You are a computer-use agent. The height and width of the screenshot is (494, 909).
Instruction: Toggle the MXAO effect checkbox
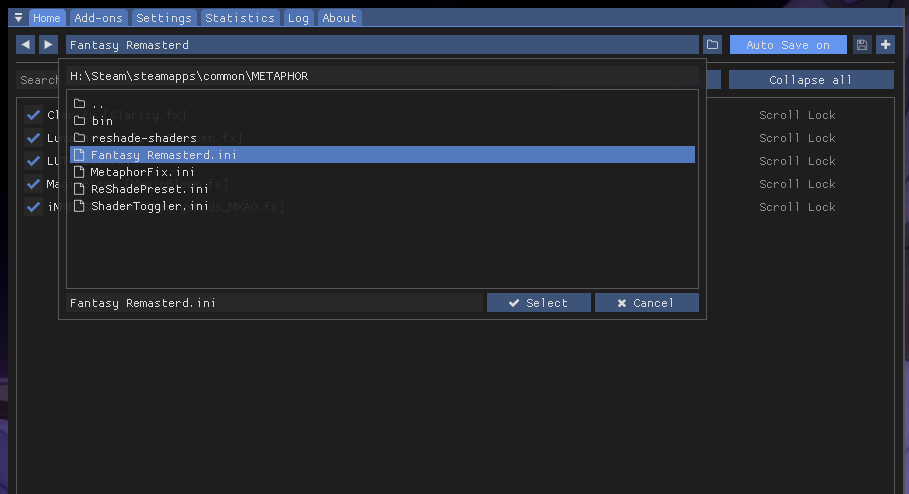pos(33,207)
